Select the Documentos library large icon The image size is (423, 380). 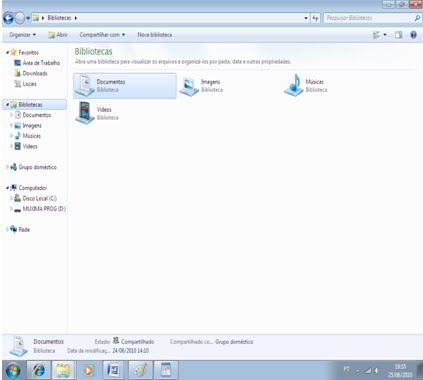coord(85,86)
